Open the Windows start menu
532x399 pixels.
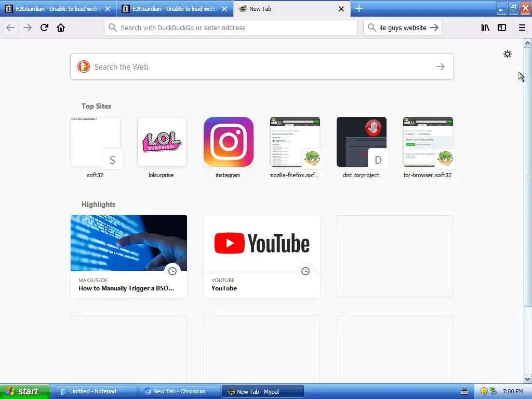coord(25,391)
